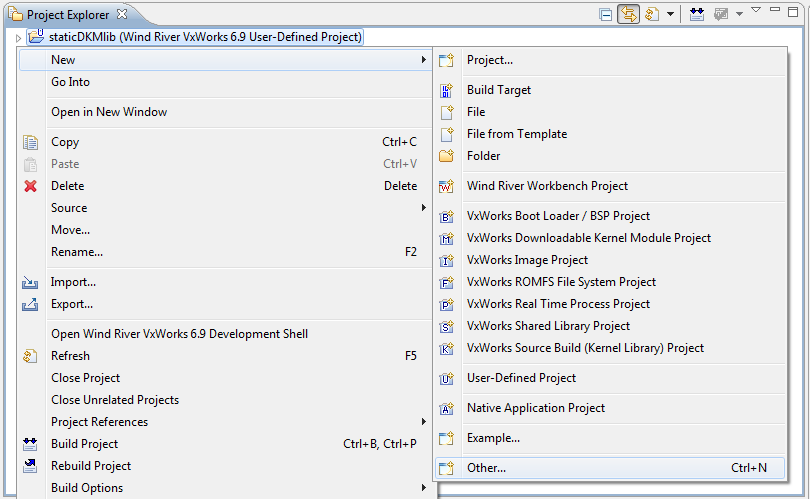Select the Project Explorer tab
This screenshot has width=810, height=499.
(68, 14)
